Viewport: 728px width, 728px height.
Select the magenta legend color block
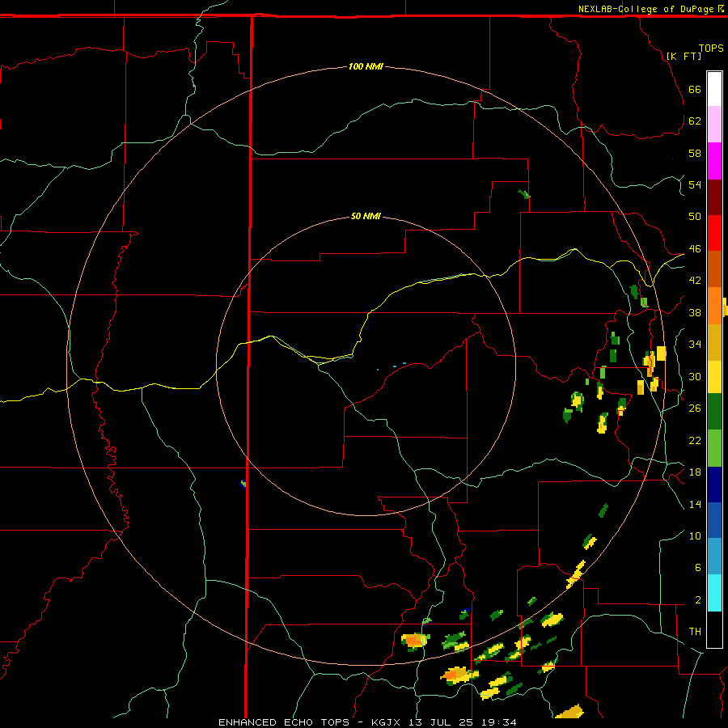pyautogui.click(x=714, y=161)
